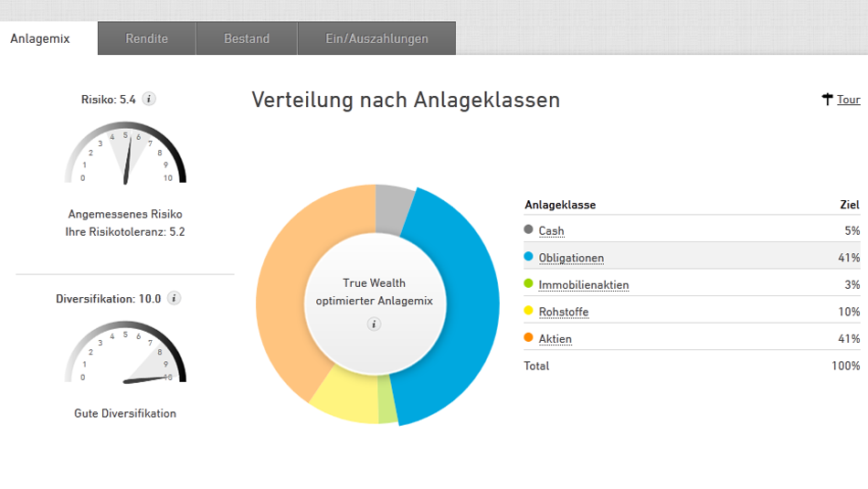868x489 pixels.
Task: Click the 10% value for Rohstoffe
Action: (x=849, y=313)
